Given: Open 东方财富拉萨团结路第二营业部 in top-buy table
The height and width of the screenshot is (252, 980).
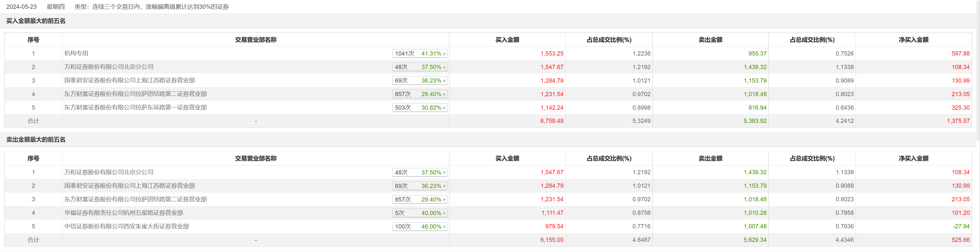Looking at the screenshot, I should tap(135, 94).
